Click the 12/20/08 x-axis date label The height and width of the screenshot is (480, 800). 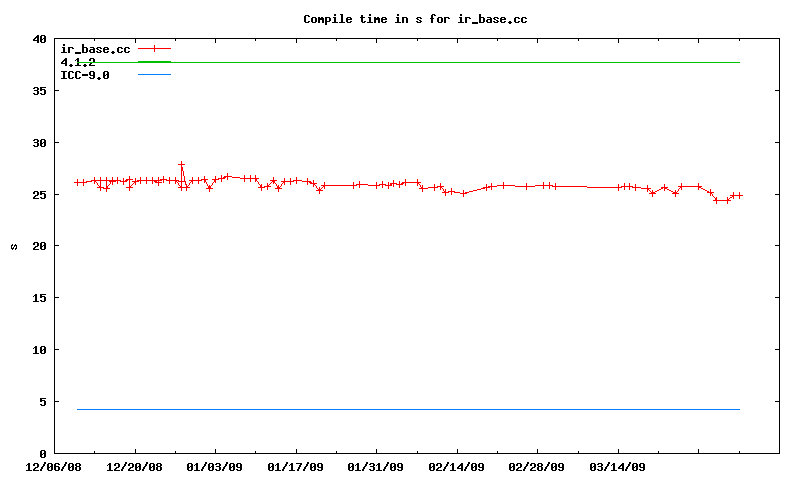pos(134,466)
